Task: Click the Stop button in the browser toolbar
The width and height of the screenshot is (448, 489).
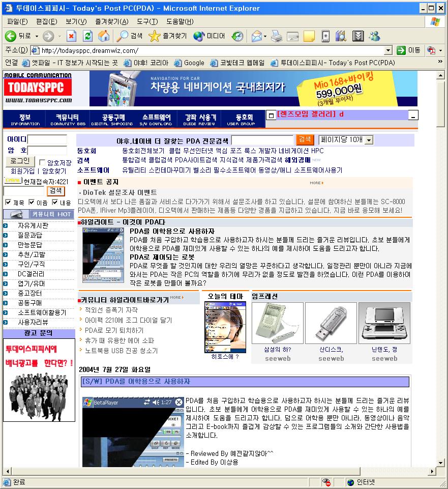Action: (x=71, y=36)
